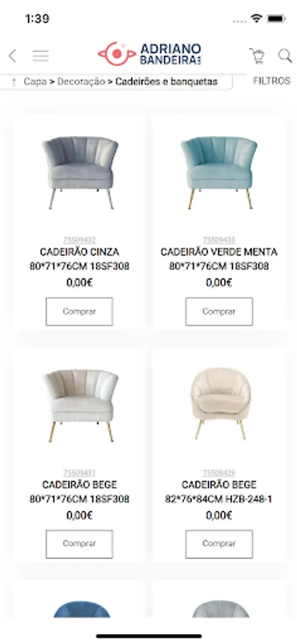This screenshot has width=297, height=644.
Task: Click Comprar for Cadeirão Verde Menta
Action: (x=219, y=311)
